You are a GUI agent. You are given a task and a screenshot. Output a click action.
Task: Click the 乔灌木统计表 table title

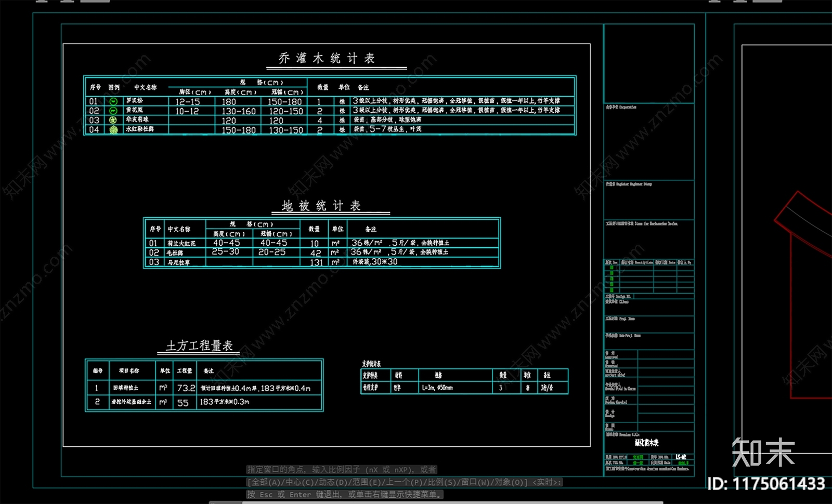tap(327, 58)
